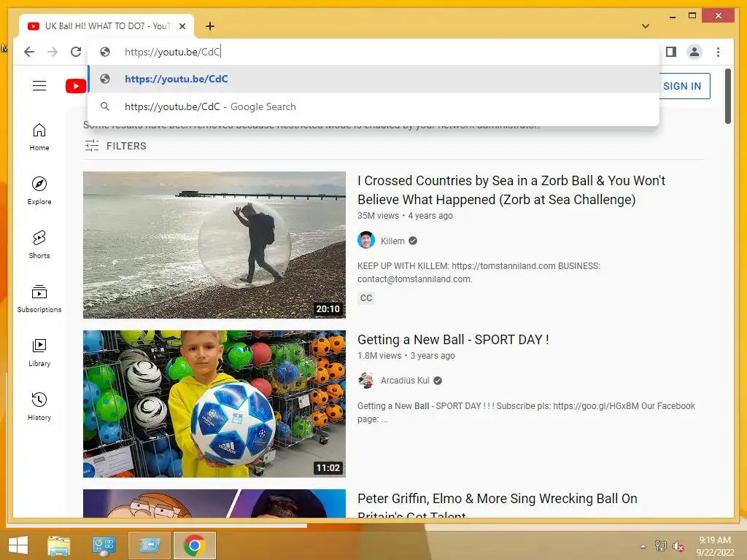Viewport: 747px width, 560px height.
Task: Close the UK Ball HI tab
Action: click(182, 26)
